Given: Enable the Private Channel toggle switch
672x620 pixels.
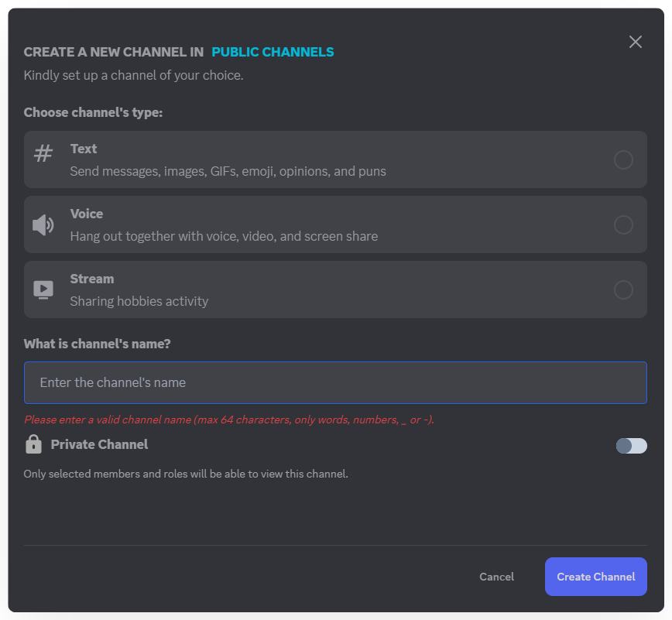Looking at the screenshot, I should coord(631,446).
